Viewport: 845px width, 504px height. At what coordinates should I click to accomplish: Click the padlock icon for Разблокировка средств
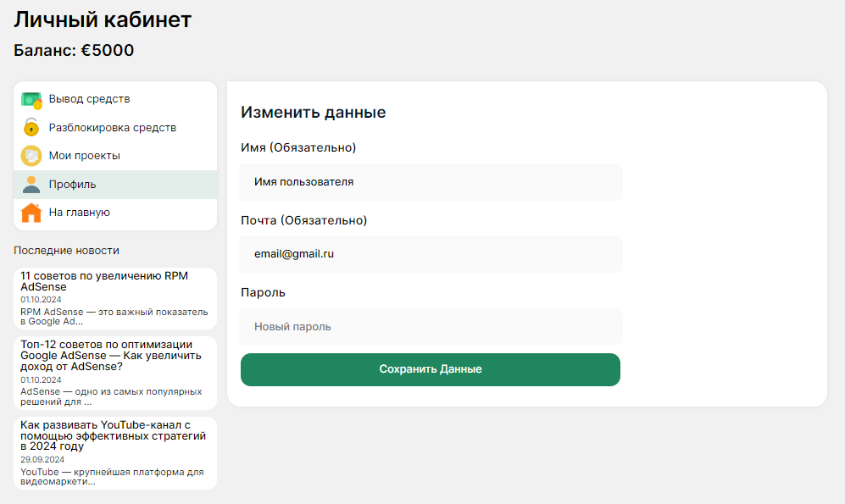pos(31,128)
